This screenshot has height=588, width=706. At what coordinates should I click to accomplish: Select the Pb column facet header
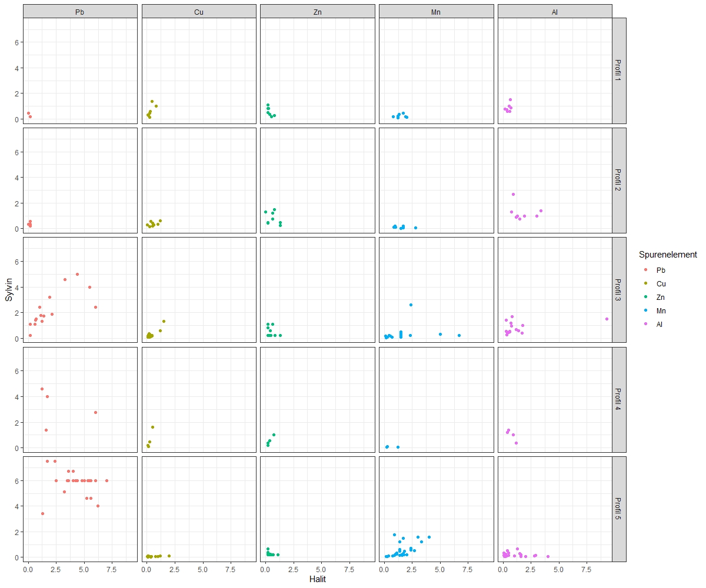pos(80,11)
